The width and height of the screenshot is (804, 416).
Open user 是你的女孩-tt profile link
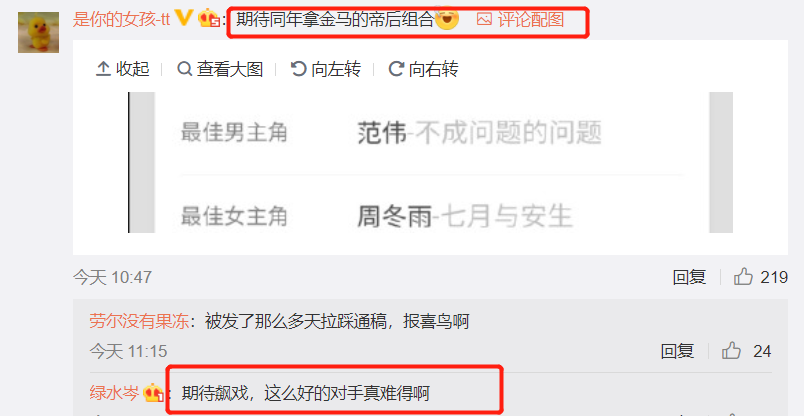tap(122, 19)
